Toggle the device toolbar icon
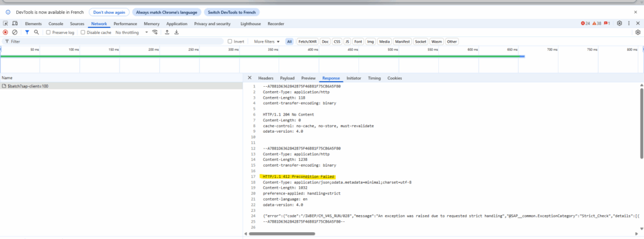Image resolution: width=644 pixels, height=239 pixels. [x=15, y=24]
